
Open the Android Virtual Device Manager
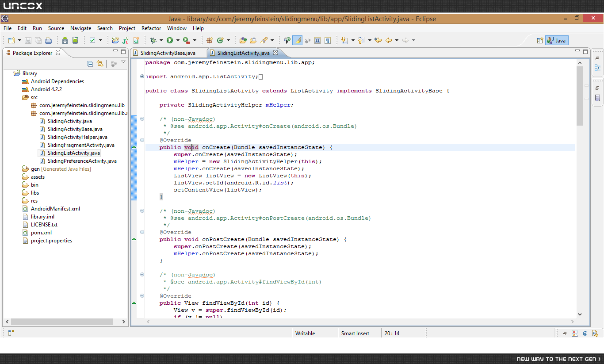point(75,40)
